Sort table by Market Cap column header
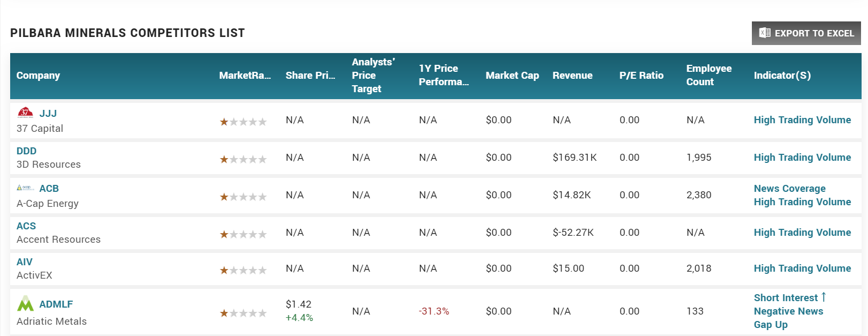Viewport: 868px width, 336px height. [512, 76]
